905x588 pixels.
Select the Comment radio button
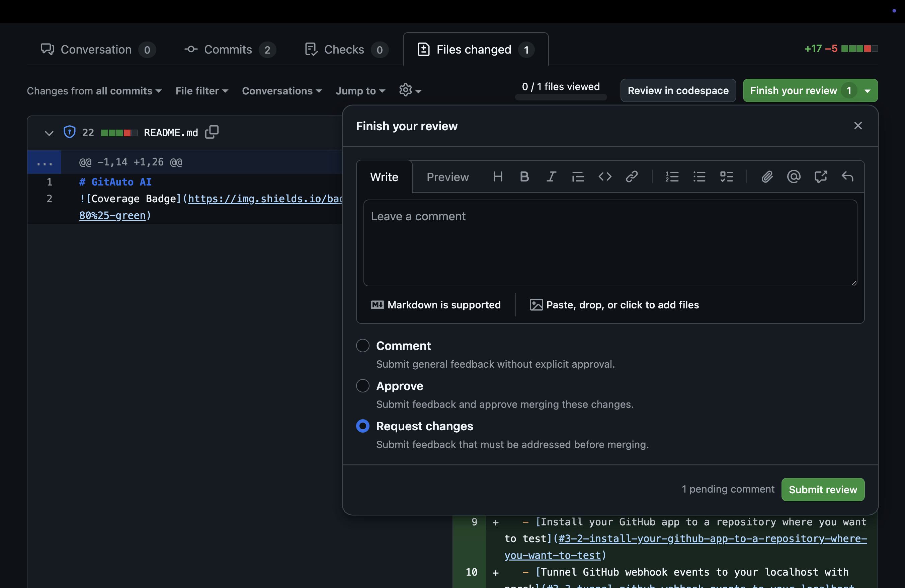coord(363,345)
